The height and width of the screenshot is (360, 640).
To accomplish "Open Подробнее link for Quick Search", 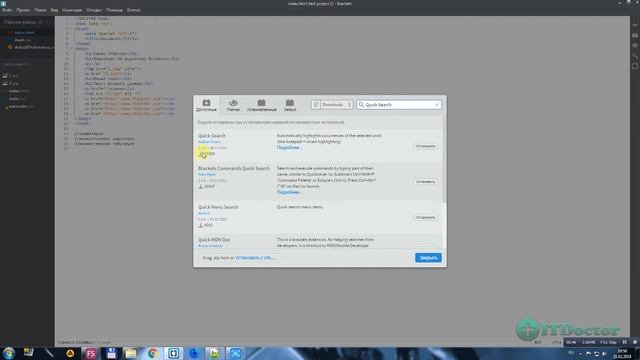I will 289,147.
